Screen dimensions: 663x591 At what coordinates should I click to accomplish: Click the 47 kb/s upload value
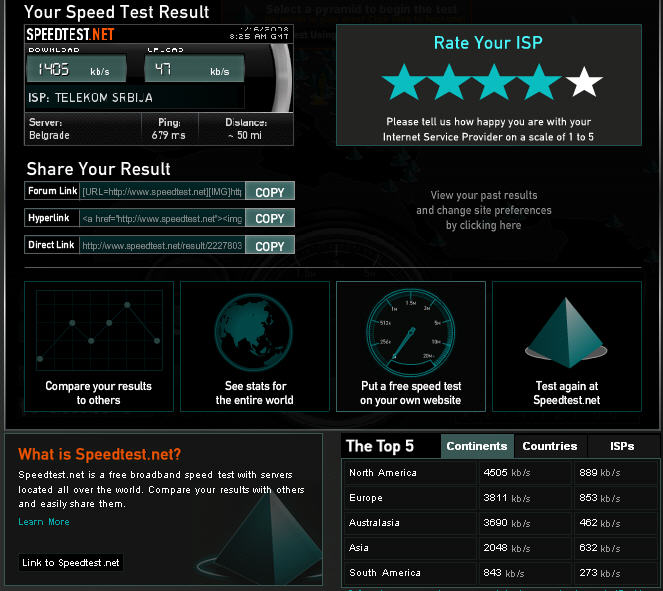pos(195,68)
